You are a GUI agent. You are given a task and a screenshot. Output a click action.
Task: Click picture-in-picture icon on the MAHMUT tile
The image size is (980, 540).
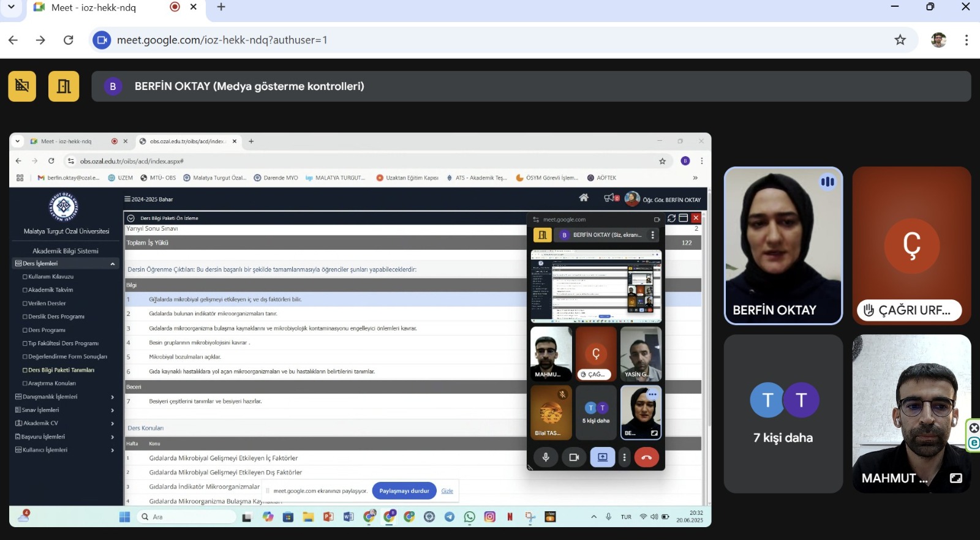(956, 478)
